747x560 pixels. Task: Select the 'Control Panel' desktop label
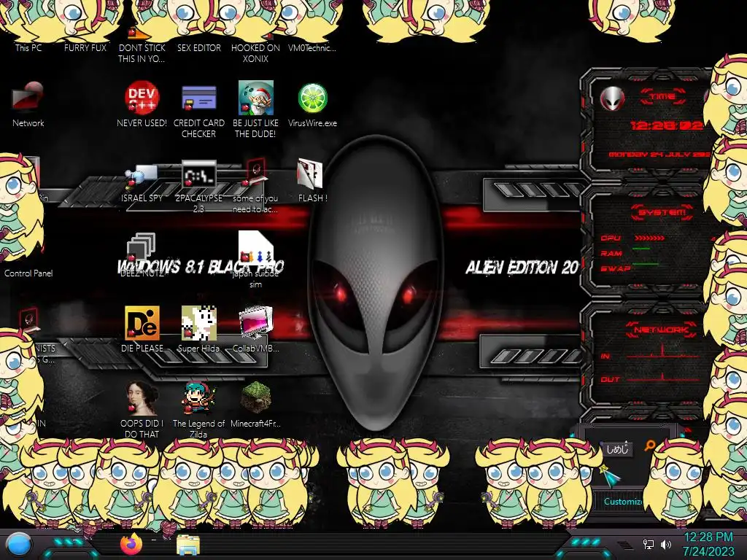pyautogui.click(x=28, y=273)
